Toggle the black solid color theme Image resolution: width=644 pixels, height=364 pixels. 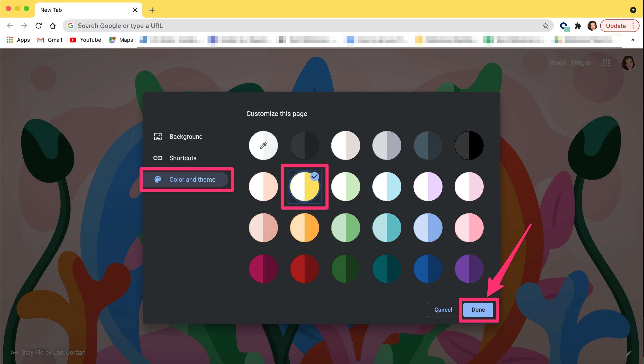469,145
